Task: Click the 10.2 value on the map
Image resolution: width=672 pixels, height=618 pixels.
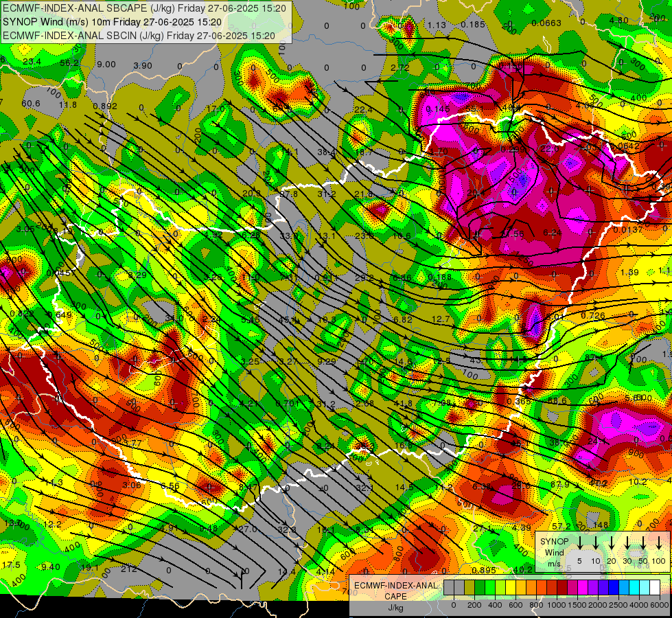Action: [x=638, y=481]
